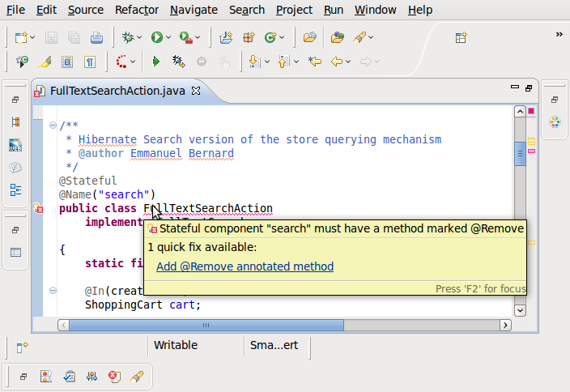Click the Resume green play icon

155,62
